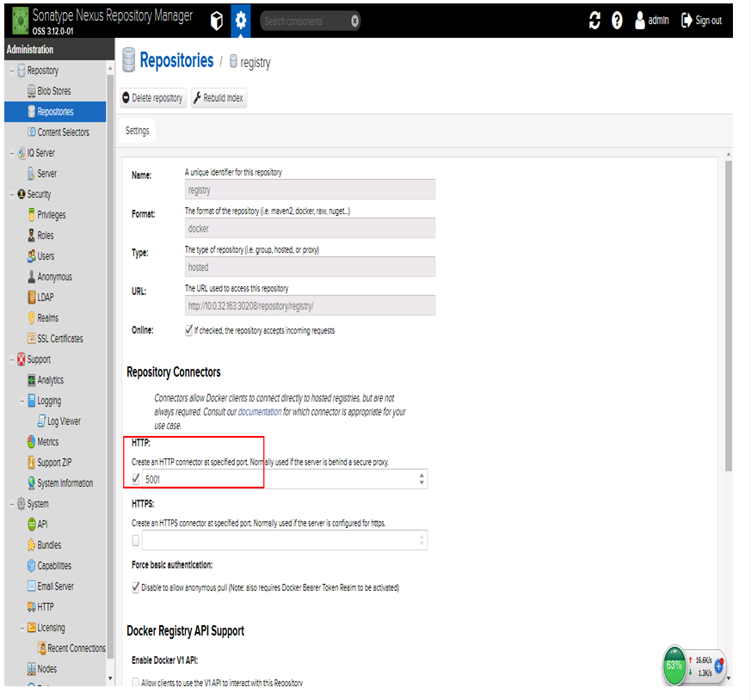Image resolution: width=751 pixels, height=700 pixels.
Task: Click the sidebar scrollbar up arrow
Action: [110, 69]
